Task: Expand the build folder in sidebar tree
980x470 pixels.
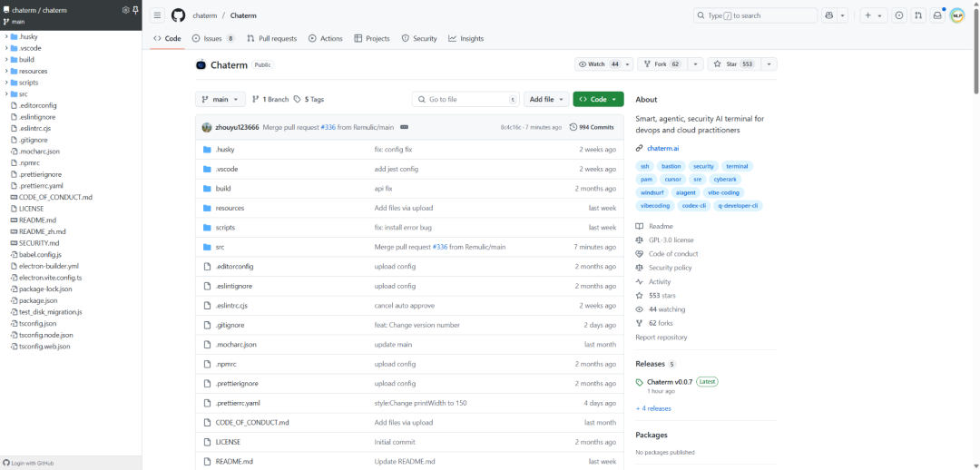Action: [6, 59]
